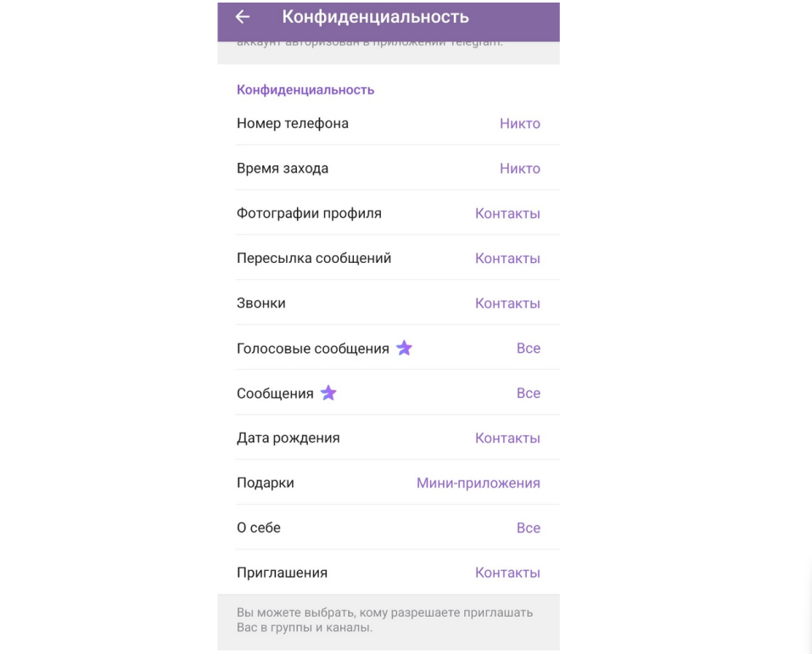The image size is (812, 654).
Task: Tap the Конфиденциальность header title
Action: coord(375,17)
